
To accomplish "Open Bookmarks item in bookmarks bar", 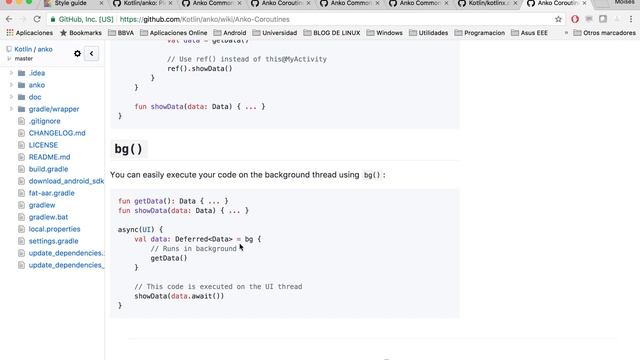I will coord(81,33).
